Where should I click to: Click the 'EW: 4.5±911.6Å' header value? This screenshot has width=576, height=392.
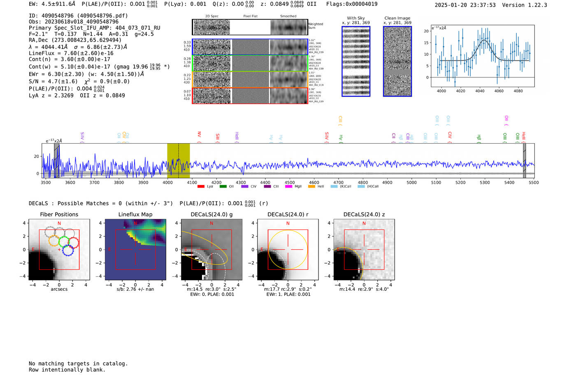tap(52, 4)
